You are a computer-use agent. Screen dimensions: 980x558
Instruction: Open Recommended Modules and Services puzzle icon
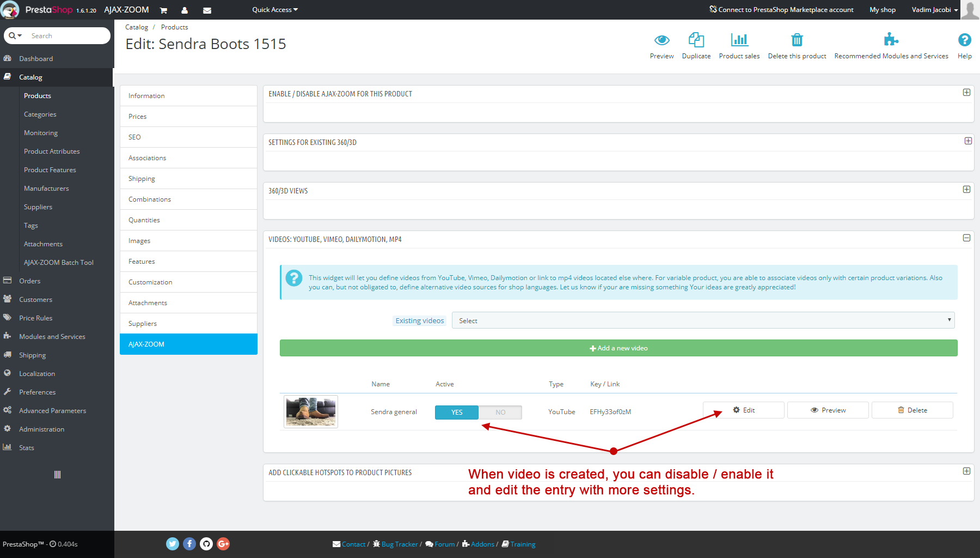[891, 40]
